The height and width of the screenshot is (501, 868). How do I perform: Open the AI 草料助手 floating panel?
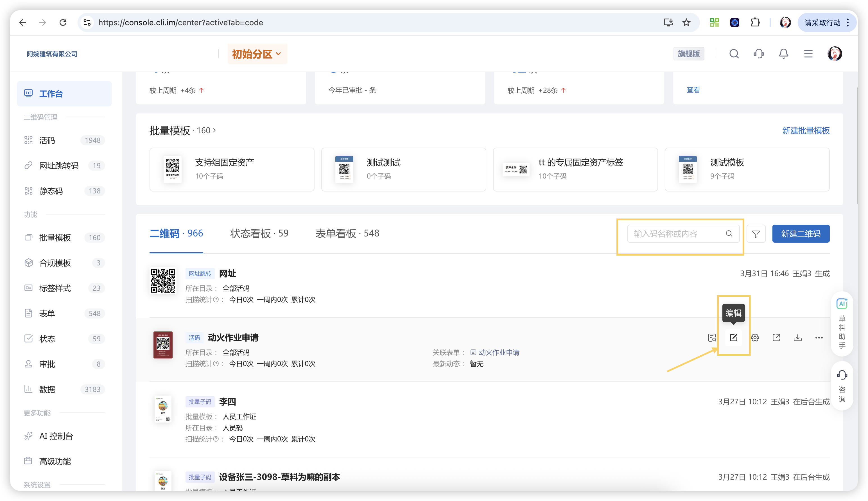pos(842,323)
